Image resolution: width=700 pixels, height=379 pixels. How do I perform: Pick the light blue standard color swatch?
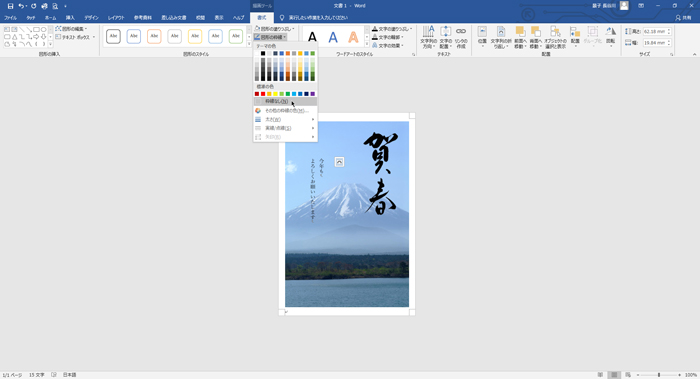click(294, 94)
